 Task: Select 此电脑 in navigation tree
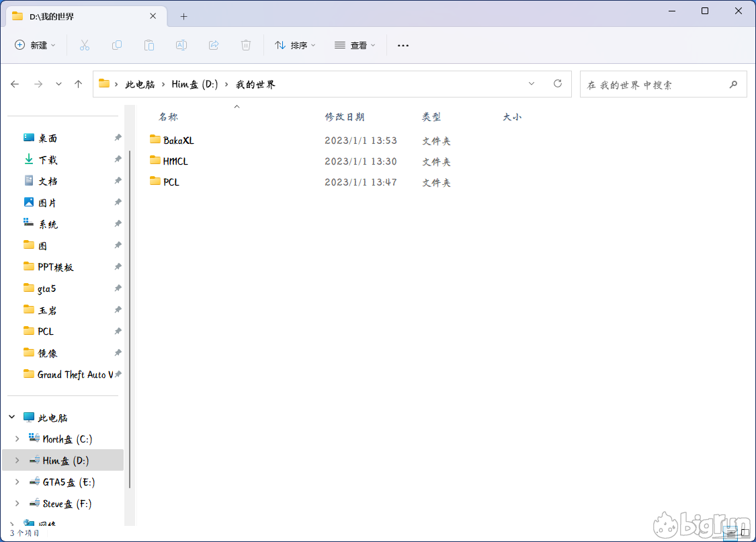point(52,418)
